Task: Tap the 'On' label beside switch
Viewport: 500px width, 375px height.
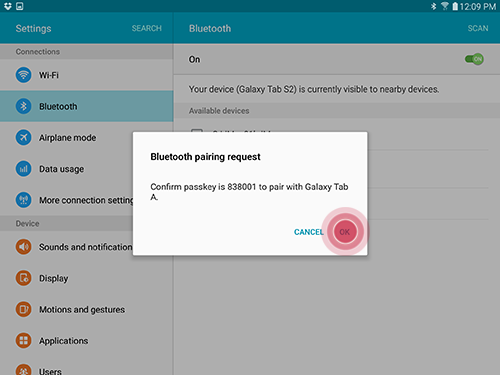Action: [194, 59]
